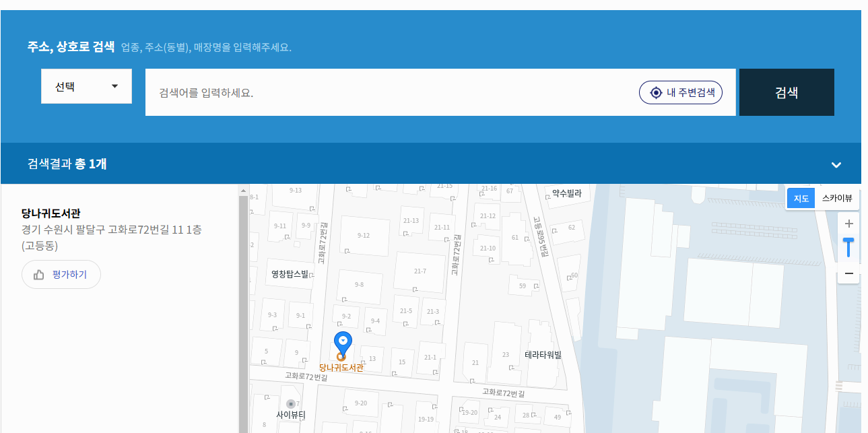The height and width of the screenshot is (433, 868).
Task: Zoom in using the plus icon
Action: click(848, 224)
